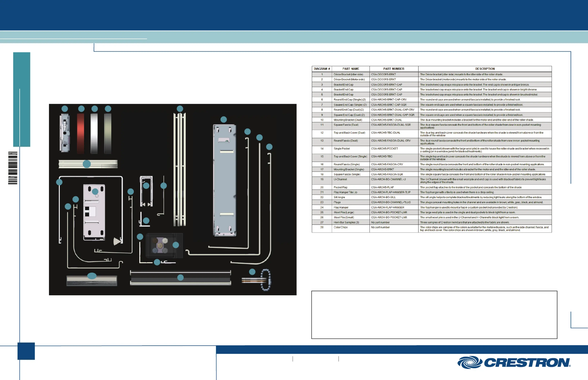This screenshot has height=380, width=588.
Task: Click the callout dot on the long dark hem bar
Action: point(181,278)
